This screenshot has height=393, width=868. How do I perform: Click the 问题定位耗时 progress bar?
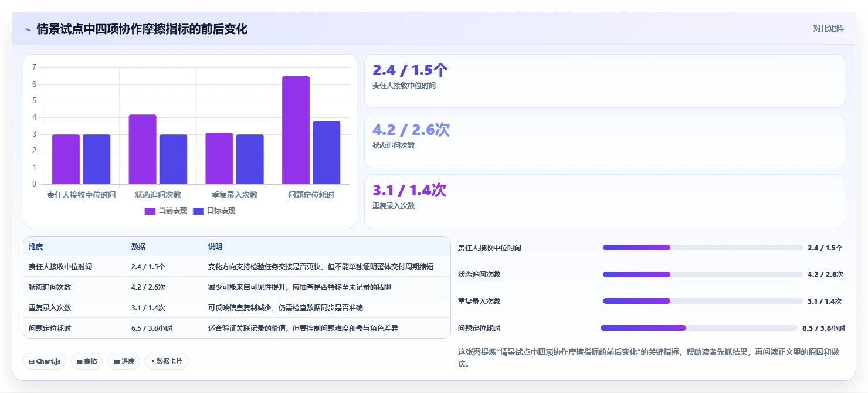pyautogui.click(x=699, y=328)
